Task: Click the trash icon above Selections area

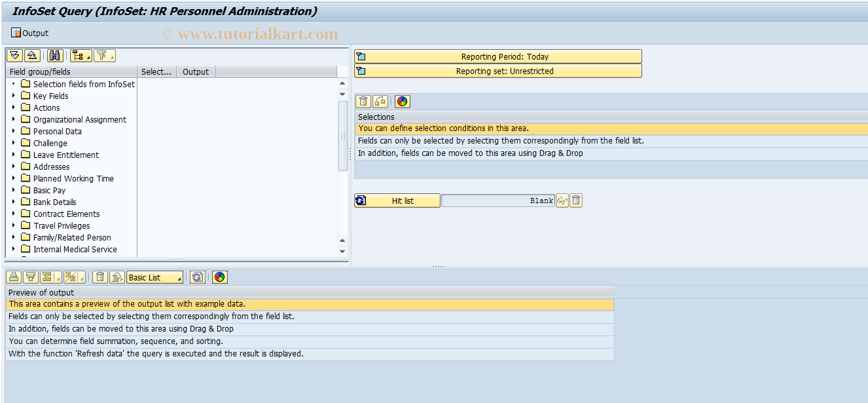Action: click(363, 101)
